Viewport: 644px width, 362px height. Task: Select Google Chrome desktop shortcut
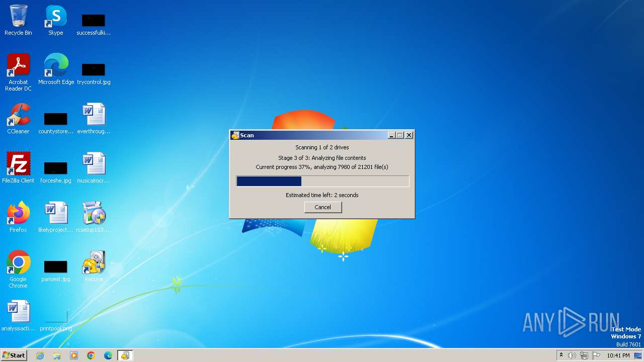(18, 270)
